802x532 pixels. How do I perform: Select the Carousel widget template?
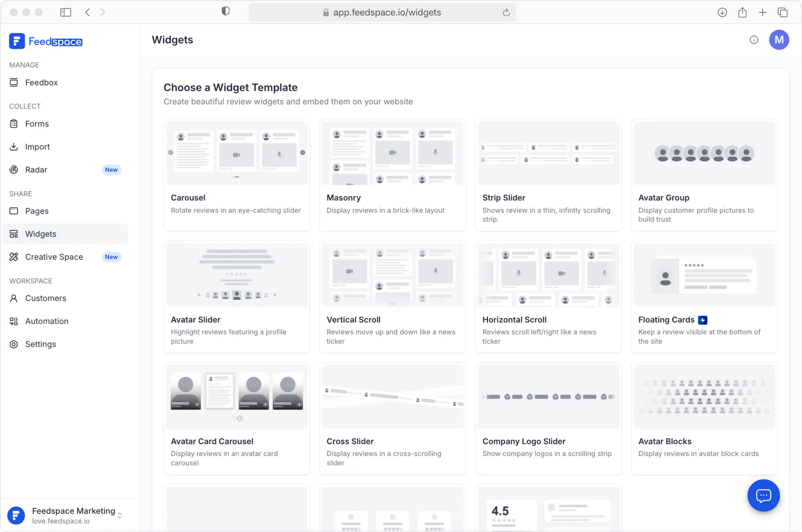236,175
